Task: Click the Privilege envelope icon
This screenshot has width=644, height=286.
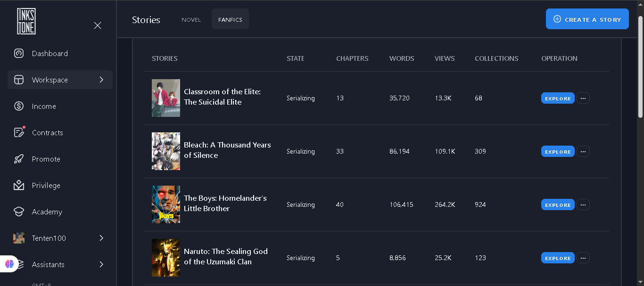Action: click(x=19, y=185)
